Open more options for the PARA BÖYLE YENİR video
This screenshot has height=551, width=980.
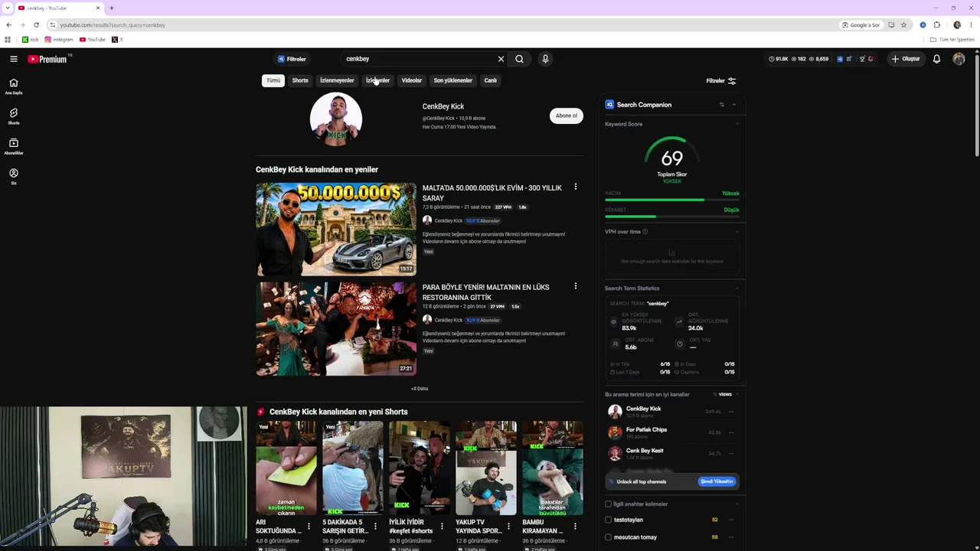pyautogui.click(x=576, y=286)
